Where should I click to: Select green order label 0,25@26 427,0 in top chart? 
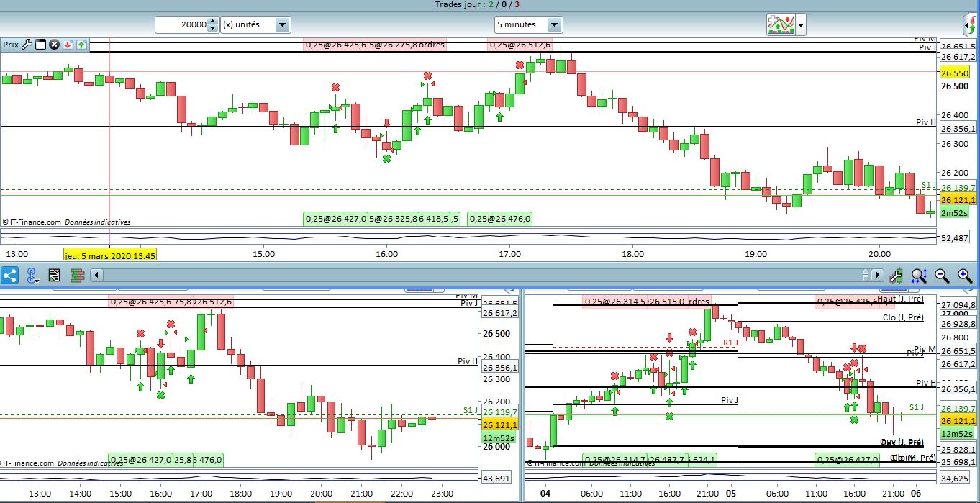coord(336,219)
